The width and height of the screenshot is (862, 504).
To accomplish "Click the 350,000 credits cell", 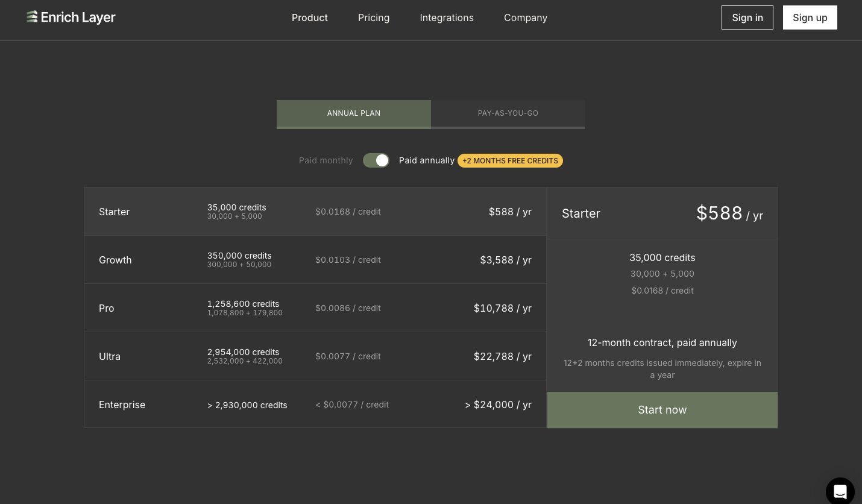I will [239, 260].
